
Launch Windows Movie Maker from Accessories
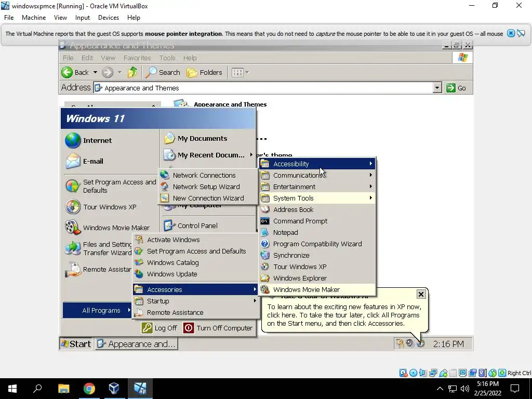[317, 289]
